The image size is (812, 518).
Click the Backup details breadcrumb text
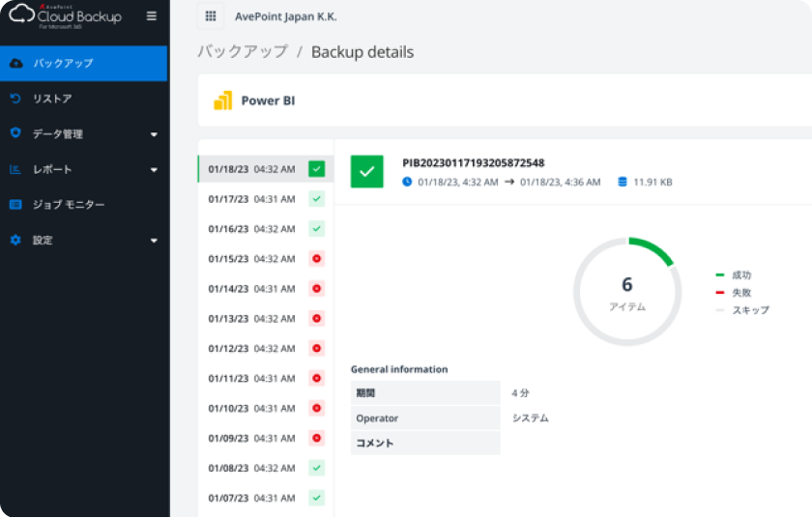coord(362,52)
